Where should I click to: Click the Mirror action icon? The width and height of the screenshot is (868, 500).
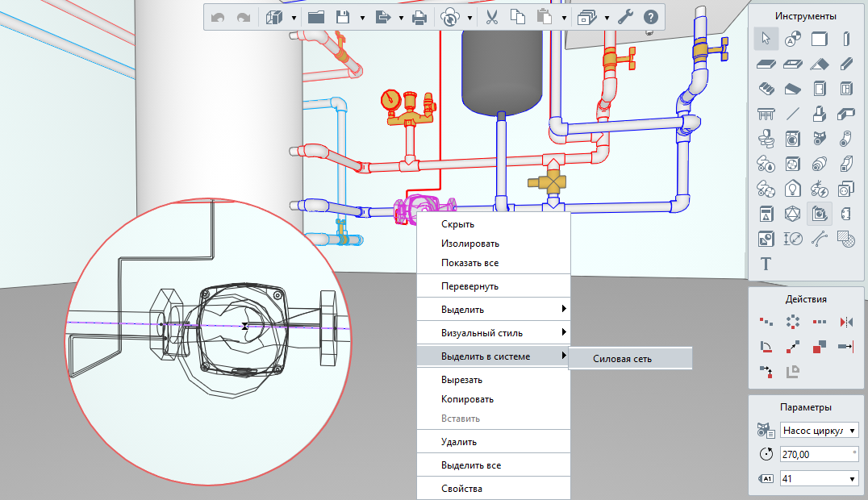(x=846, y=322)
